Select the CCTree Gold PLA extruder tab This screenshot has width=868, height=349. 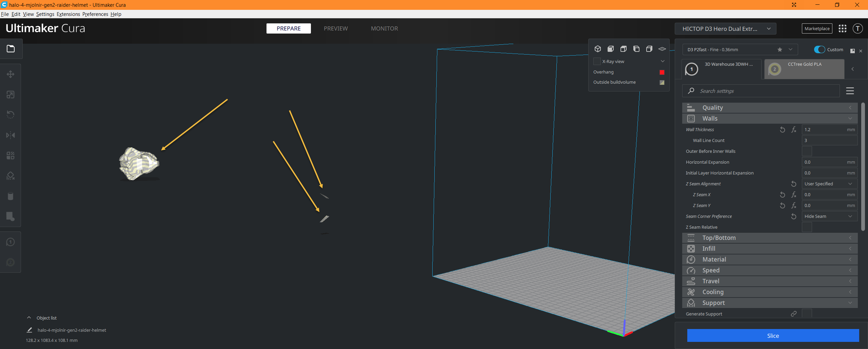804,69
